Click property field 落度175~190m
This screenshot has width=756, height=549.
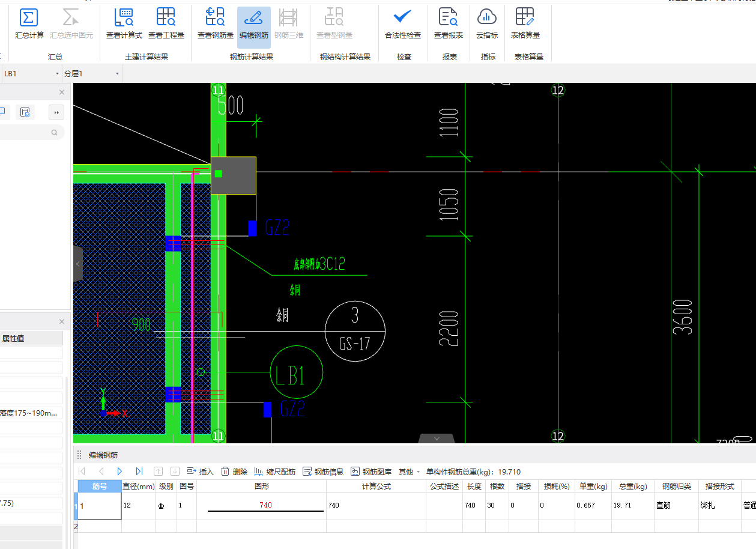click(31, 413)
